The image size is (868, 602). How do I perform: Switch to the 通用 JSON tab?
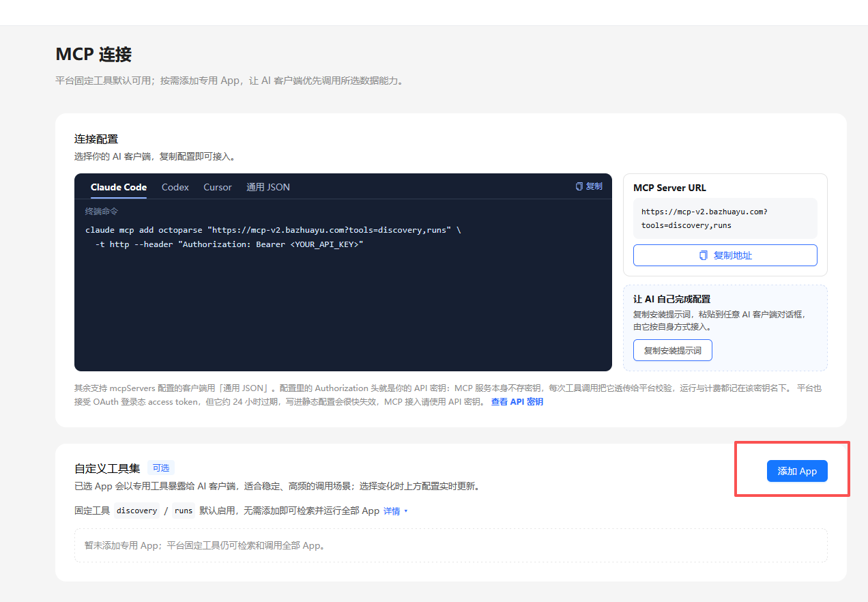click(x=268, y=187)
